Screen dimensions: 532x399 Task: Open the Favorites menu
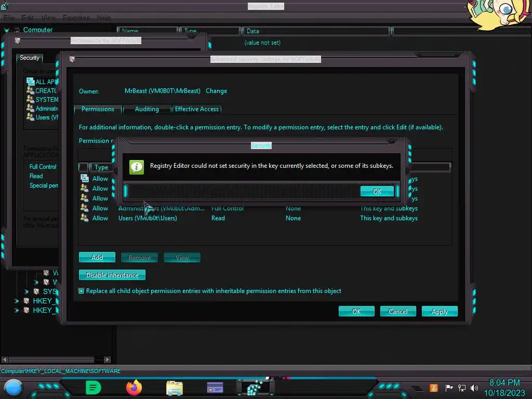[76, 18]
